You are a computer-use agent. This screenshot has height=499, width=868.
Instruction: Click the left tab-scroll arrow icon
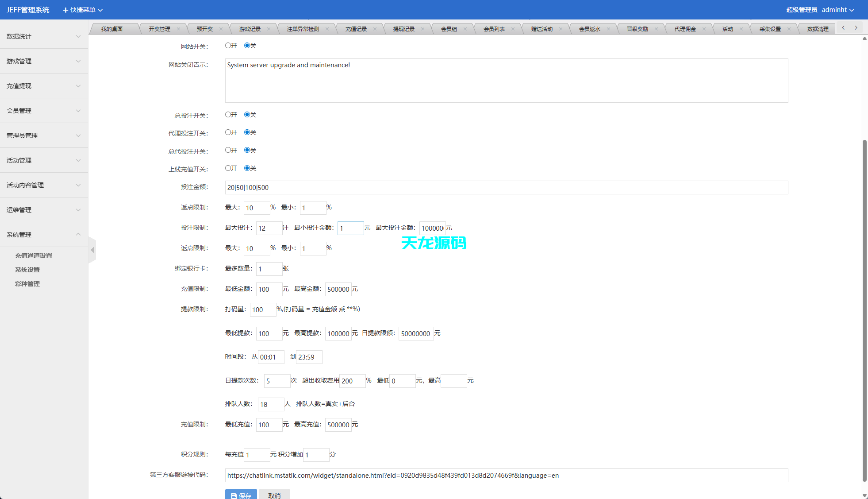click(x=843, y=27)
